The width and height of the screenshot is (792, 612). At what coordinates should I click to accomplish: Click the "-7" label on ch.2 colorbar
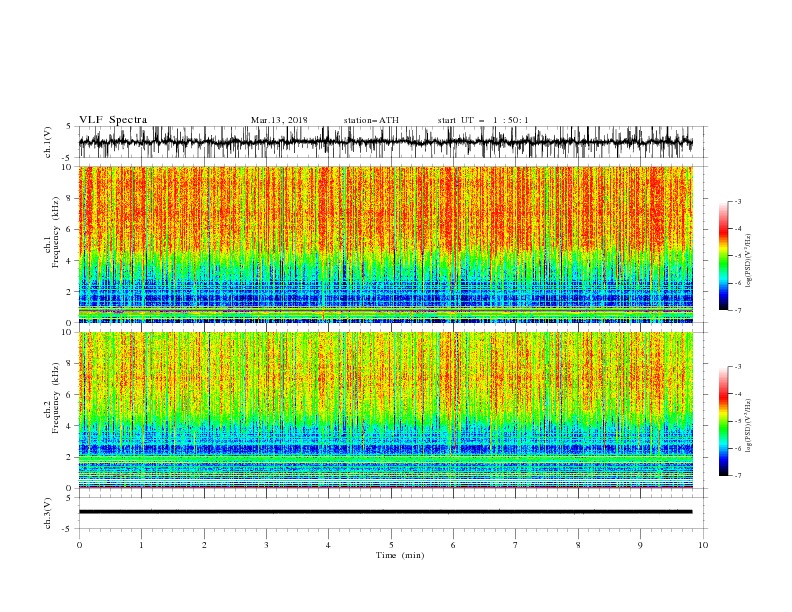[737, 476]
